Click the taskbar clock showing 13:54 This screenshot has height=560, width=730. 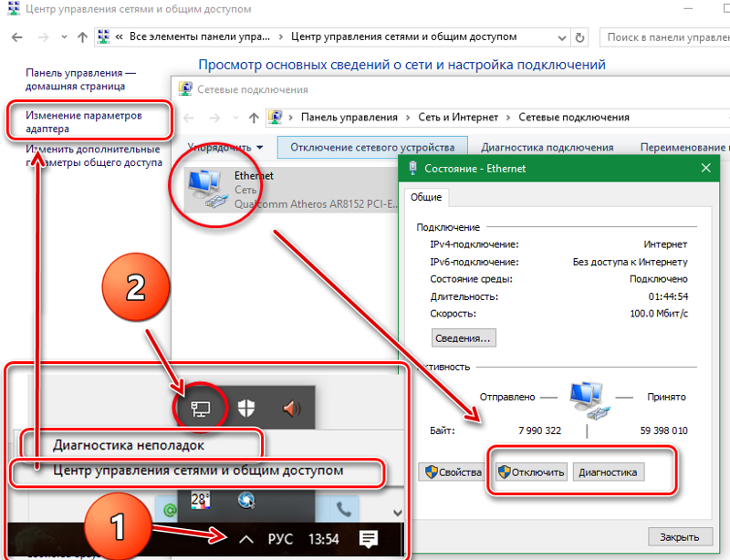[324, 539]
